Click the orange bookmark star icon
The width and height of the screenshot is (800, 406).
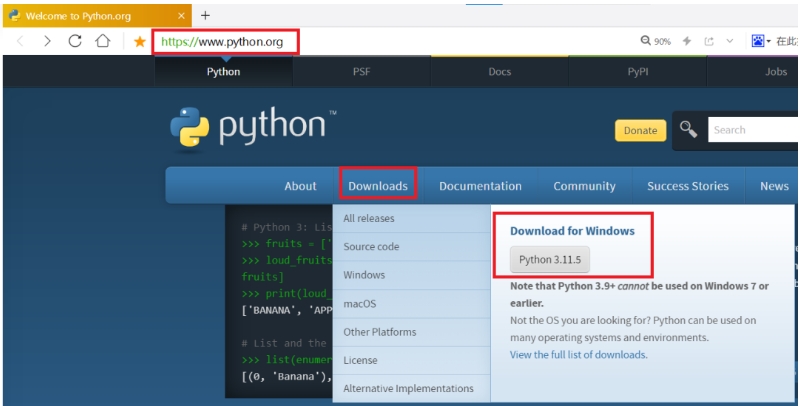139,42
